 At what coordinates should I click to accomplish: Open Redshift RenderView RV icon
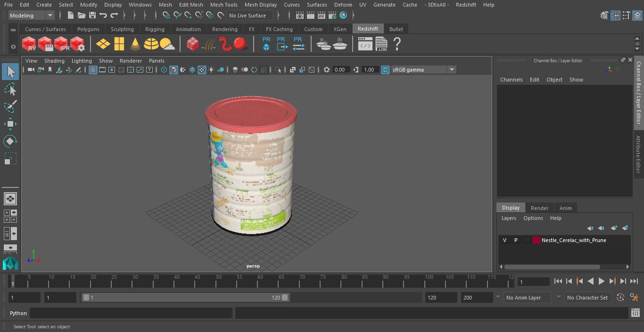pos(29,44)
